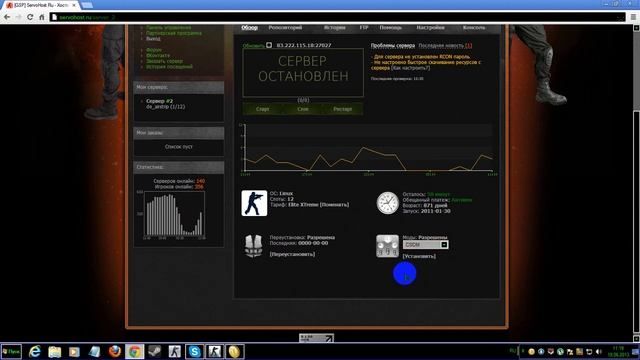Open the CSDM mods dropdown
640x360 pixels.
point(425,244)
